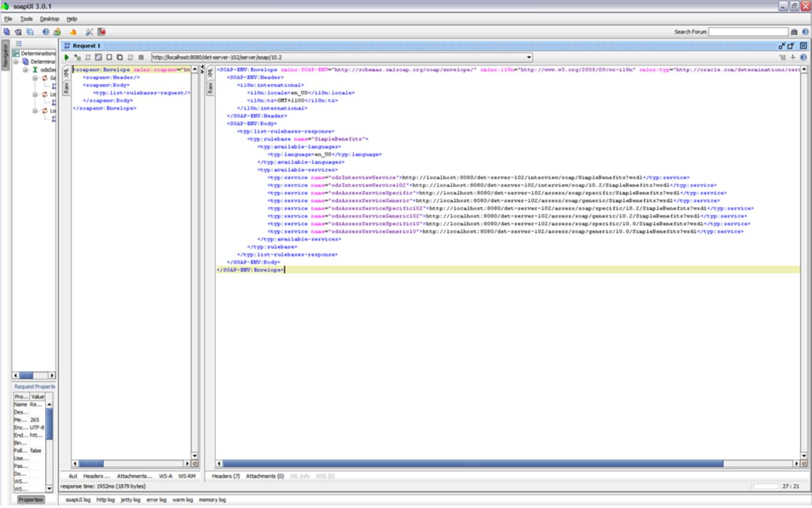Collapse the odsSer interface node
The height and width of the screenshot is (508, 812).
pos(25,70)
